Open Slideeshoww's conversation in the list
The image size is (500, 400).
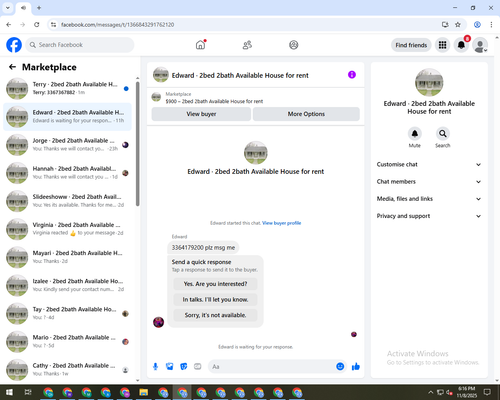pyautogui.click(x=67, y=201)
